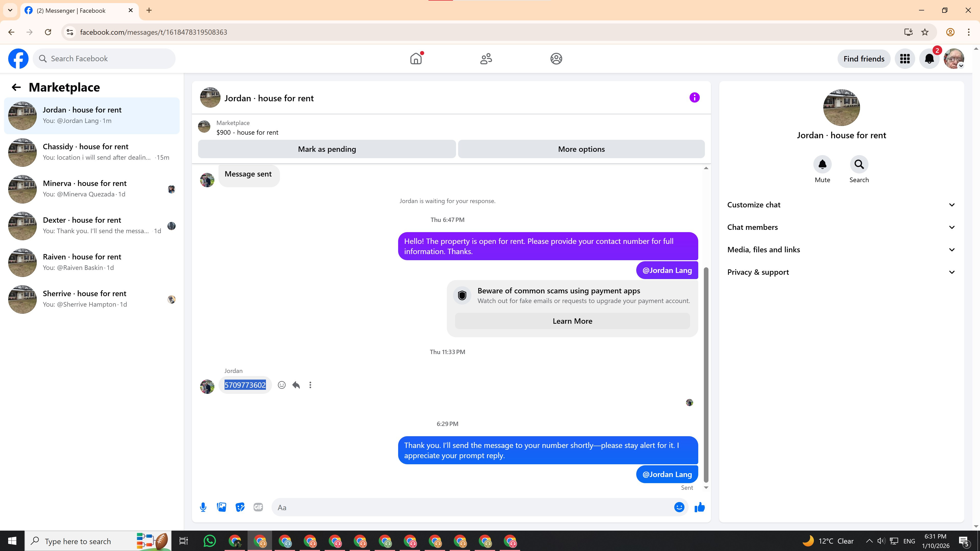Reply to Jordan's message with arrow icon

(x=296, y=385)
